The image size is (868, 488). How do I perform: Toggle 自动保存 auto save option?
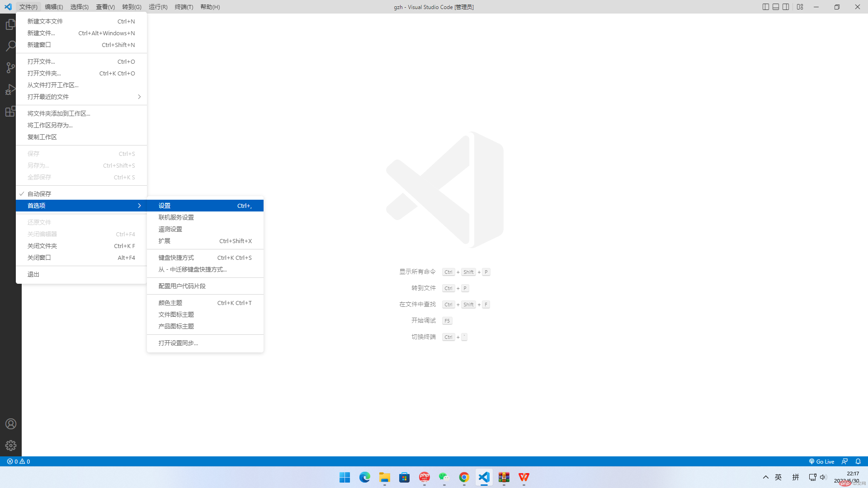81,194
